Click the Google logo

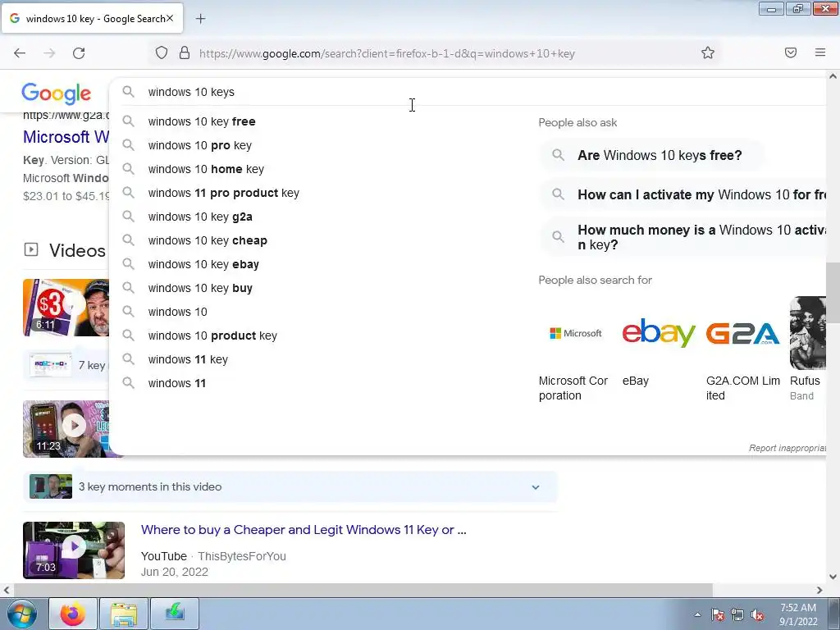pyautogui.click(x=57, y=94)
